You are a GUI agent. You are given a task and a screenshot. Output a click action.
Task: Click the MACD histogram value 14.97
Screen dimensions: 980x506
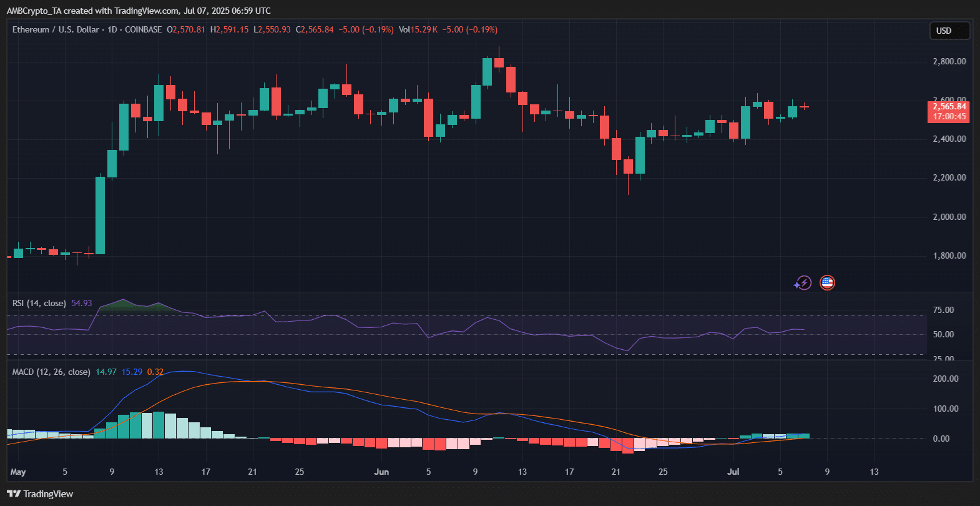pyautogui.click(x=106, y=372)
